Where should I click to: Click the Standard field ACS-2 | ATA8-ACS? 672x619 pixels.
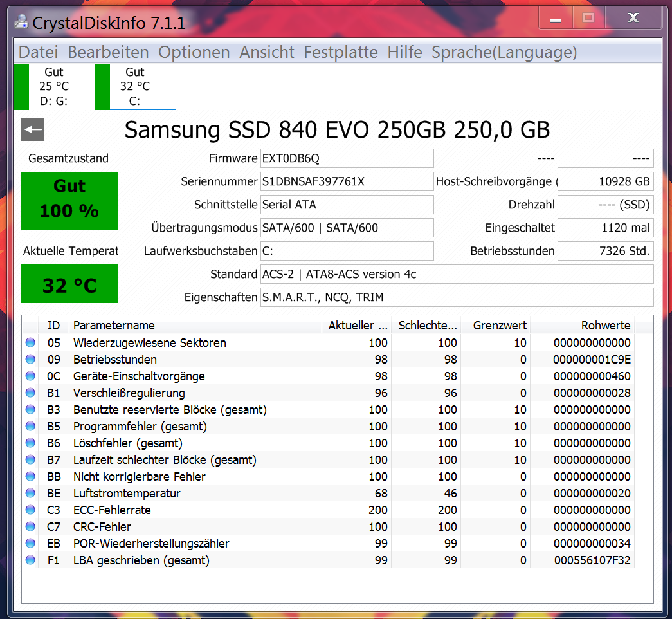(x=457, y=274)
